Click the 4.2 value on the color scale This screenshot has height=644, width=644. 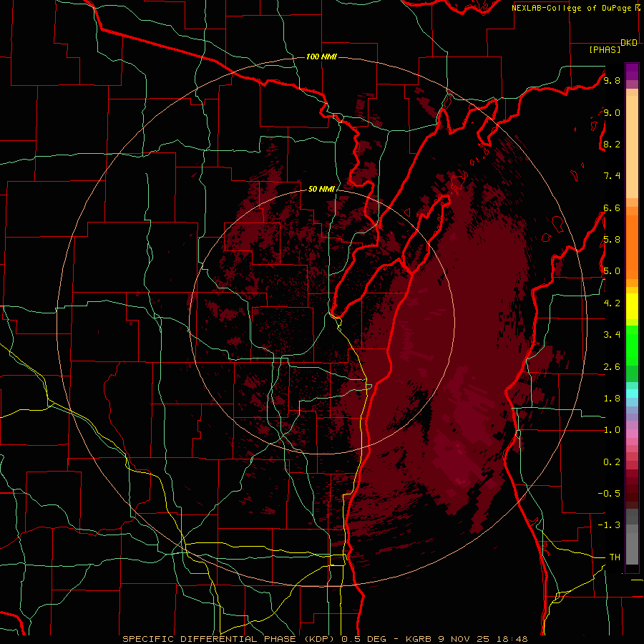pyautogui.click(x=612, y=303)
